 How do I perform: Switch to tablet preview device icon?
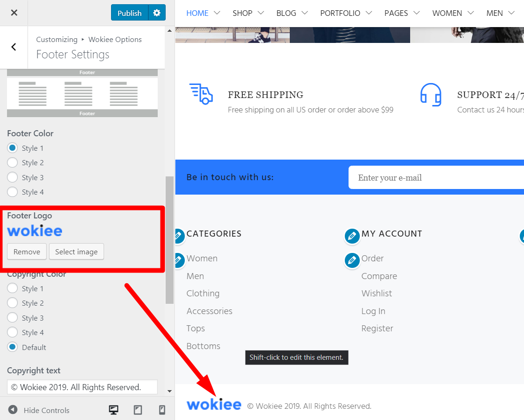(x=138, y=410)
